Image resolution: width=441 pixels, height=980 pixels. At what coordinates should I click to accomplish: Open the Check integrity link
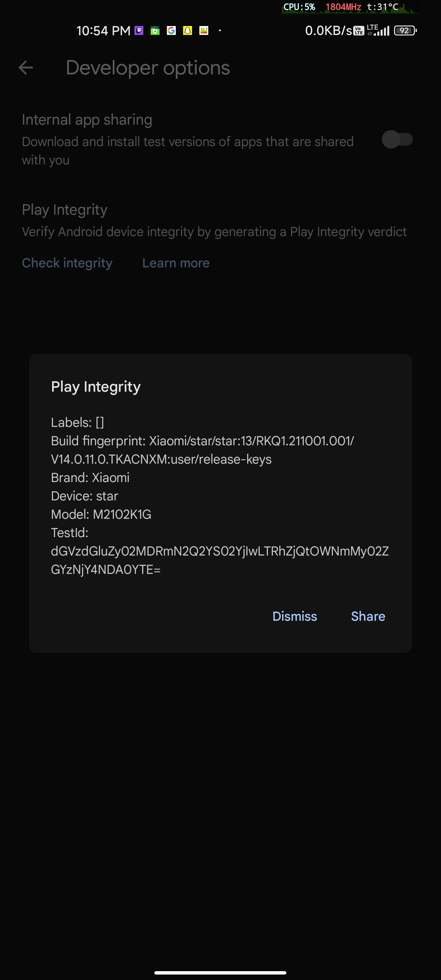[x=67, y=263]
